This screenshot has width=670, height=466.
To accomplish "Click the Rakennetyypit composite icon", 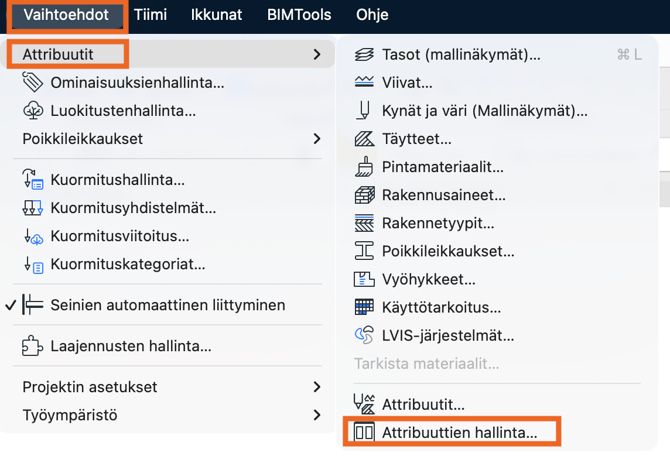I will point(364,223).
